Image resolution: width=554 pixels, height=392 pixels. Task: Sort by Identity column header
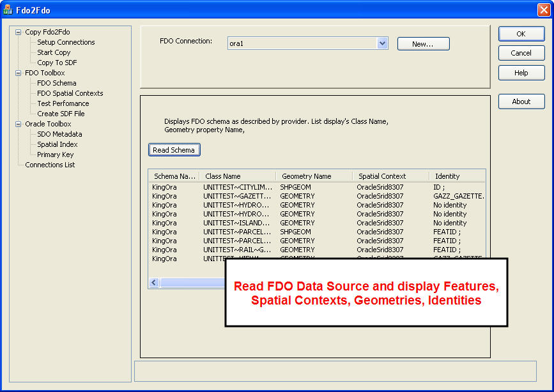click(457, 176)
